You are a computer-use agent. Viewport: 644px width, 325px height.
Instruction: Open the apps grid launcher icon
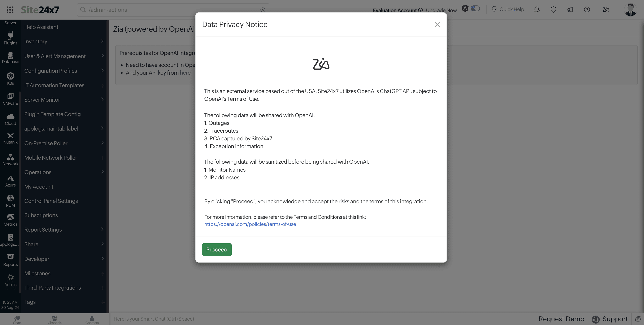[10, 10]
